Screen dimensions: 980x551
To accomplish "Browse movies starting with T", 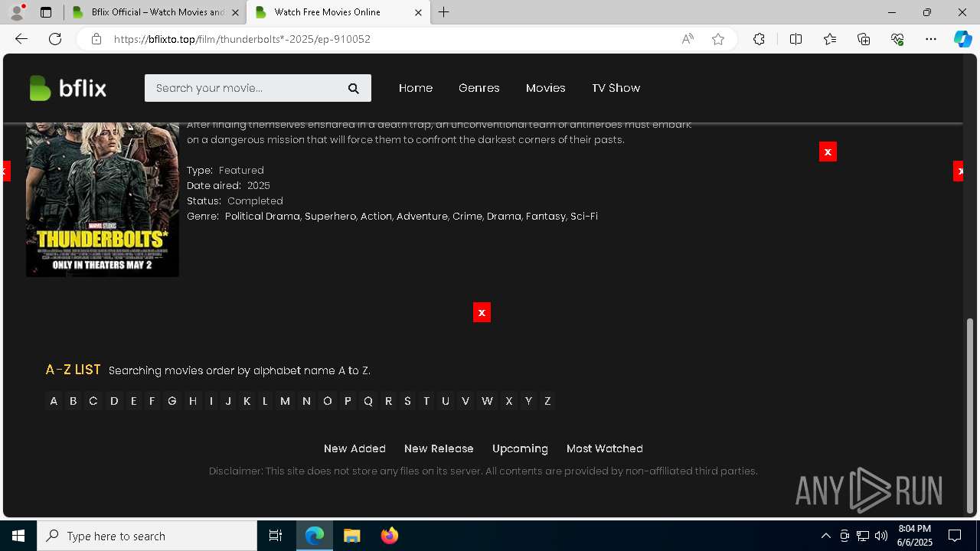I will pos(426,401).
